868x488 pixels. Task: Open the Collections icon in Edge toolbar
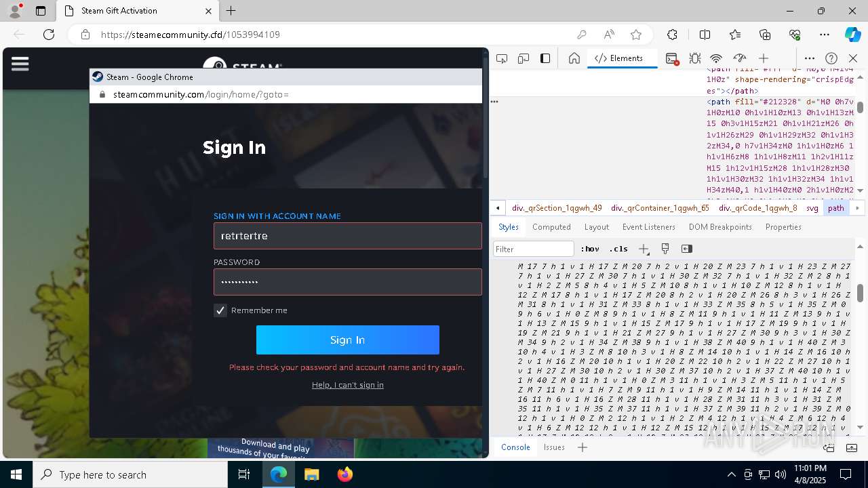[765, 35]
